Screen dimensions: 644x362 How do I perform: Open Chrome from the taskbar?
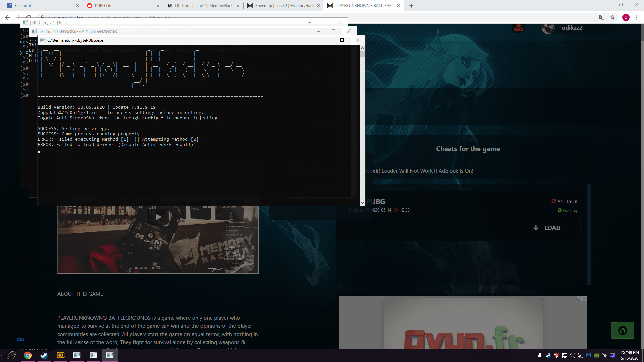(x=28, y=355)
